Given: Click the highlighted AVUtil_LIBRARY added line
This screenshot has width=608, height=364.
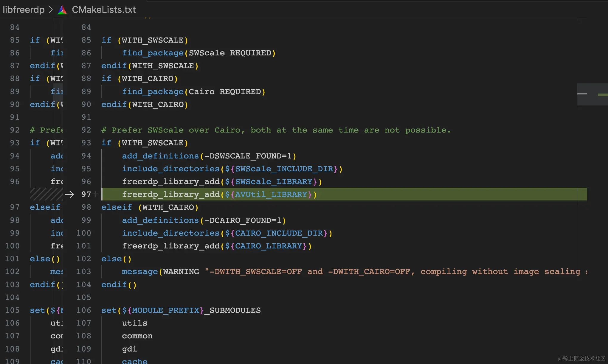Looking at the screenshot, I should pos(219,195).
